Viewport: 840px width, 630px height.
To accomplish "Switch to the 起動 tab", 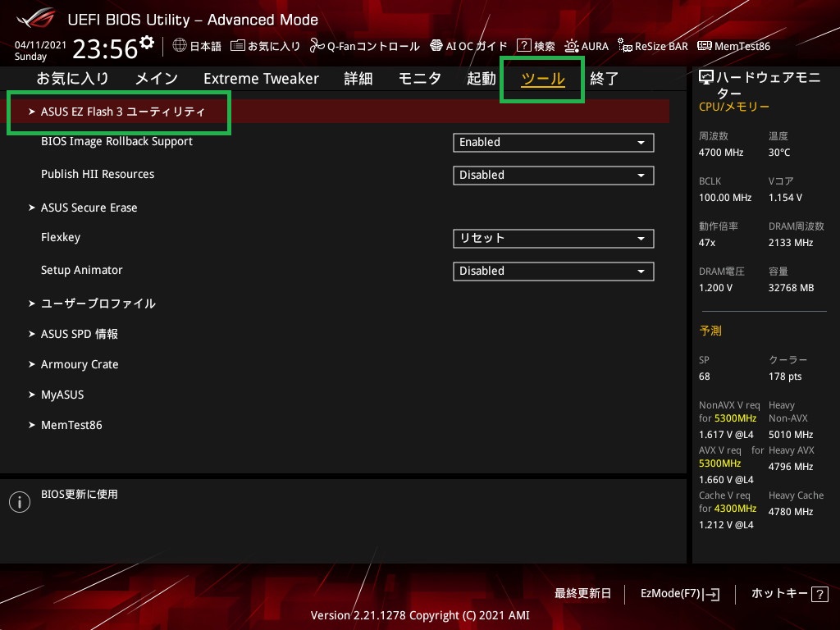I will tap(481, 79).
